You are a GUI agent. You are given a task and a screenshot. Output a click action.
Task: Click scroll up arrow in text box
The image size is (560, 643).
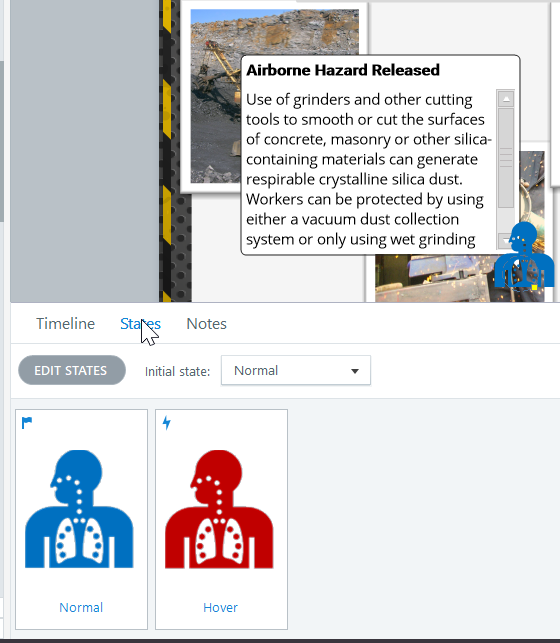[x=506, y=99]
